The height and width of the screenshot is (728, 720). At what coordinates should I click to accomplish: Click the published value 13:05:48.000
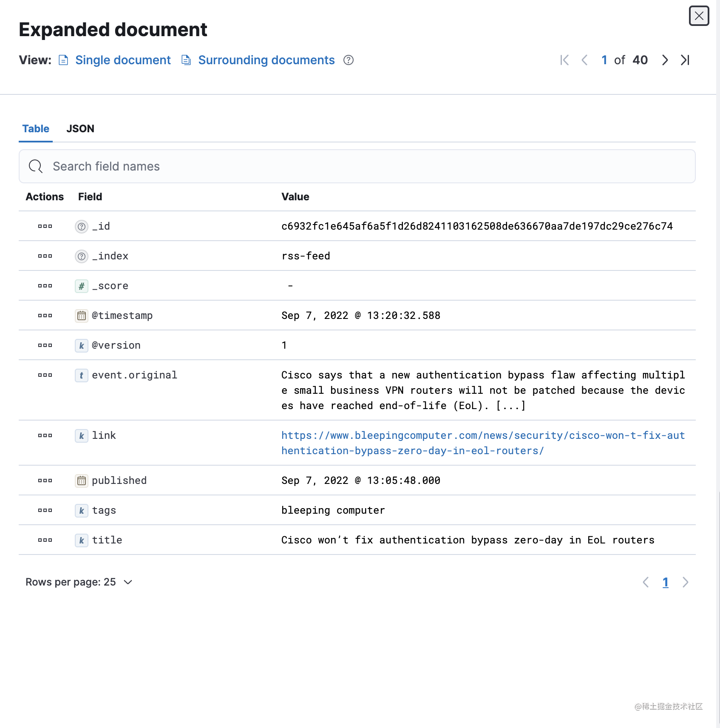point(361,481)
